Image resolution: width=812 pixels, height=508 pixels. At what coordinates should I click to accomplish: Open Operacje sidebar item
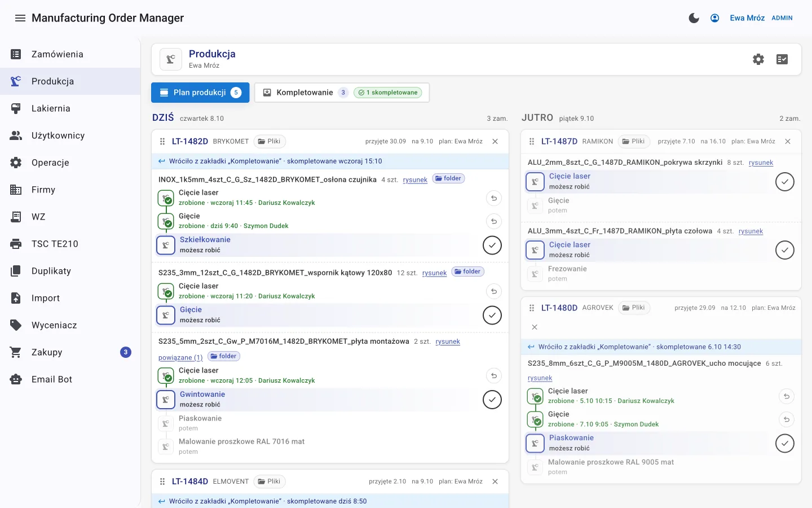point(70,163)
